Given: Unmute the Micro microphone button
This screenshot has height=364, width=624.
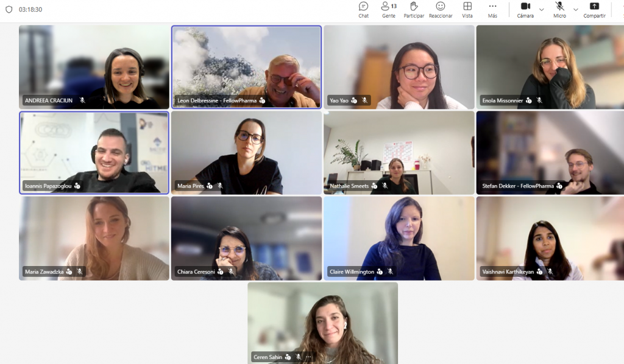Looking at the screenshot, I should [x=559, y=10].
